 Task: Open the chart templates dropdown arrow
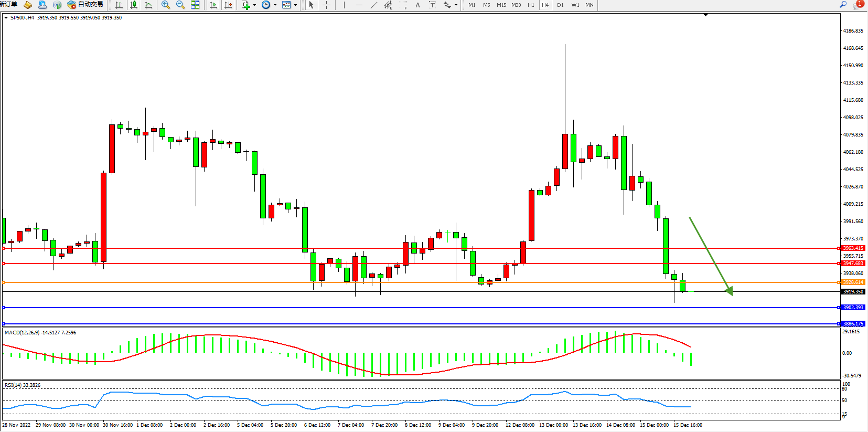click(295, 5)
